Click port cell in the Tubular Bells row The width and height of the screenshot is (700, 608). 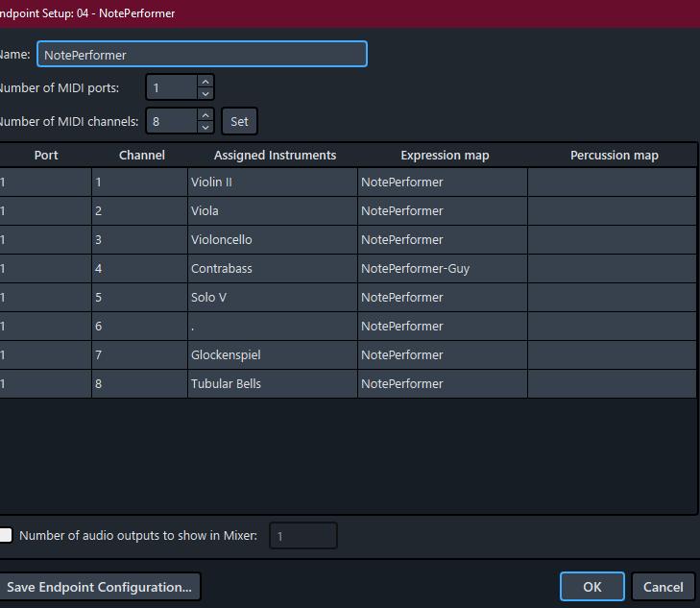[45, 383]
